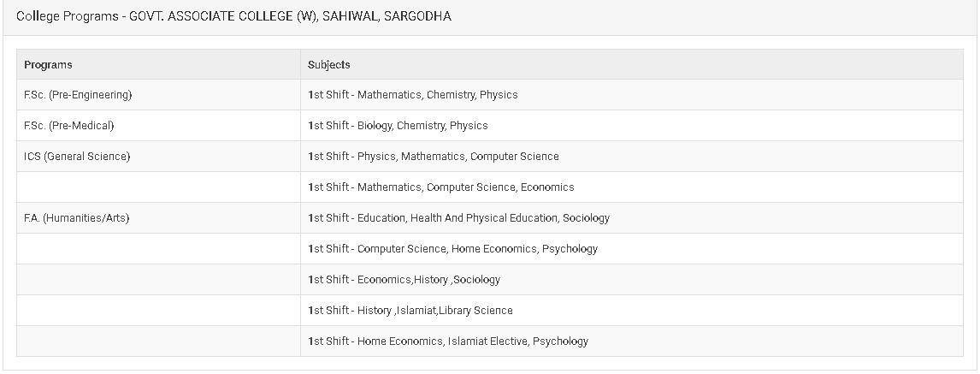Screen dimensions: 980x374
Task: Click the Programs column header
Action: click(48, 64)
